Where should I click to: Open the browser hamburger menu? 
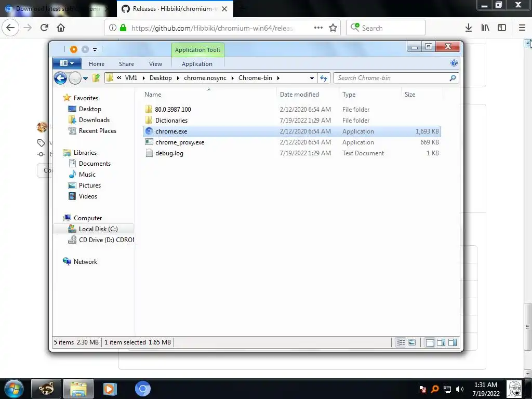pyautogui.click(x=522, y=28)
